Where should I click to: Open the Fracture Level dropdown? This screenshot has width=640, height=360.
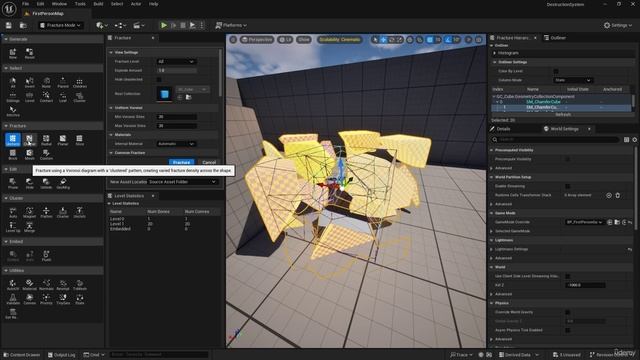[x=176, y=62]
